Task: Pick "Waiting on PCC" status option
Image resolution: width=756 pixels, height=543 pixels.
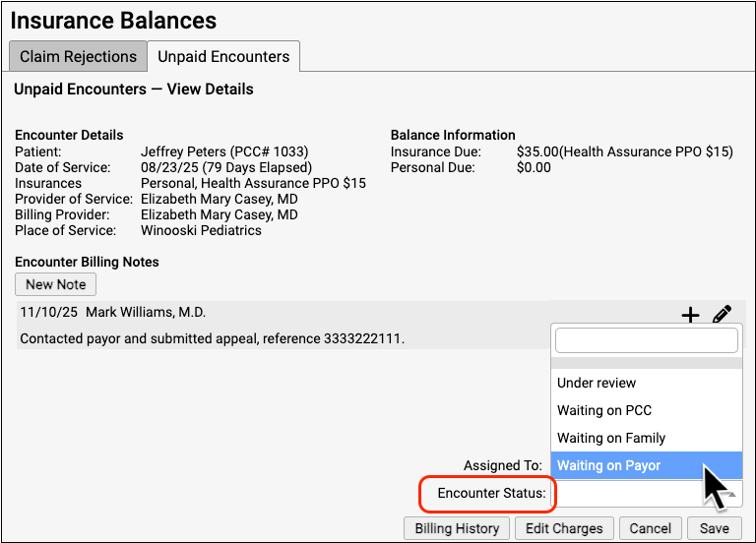Action: click(603, 410)
